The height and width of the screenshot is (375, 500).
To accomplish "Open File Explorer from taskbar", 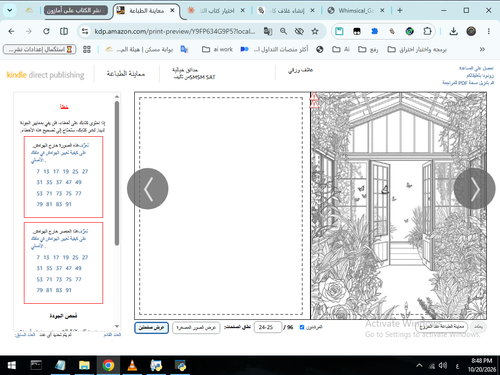I will pos(84,366).
